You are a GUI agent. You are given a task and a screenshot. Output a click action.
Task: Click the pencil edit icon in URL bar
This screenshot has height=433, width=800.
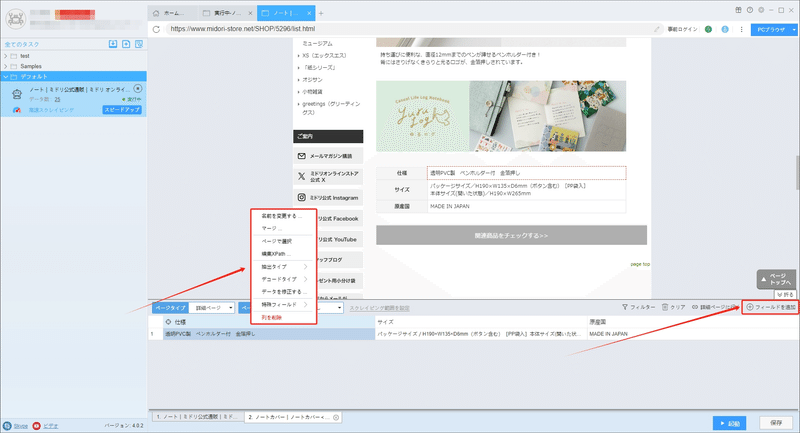[657, 29]
